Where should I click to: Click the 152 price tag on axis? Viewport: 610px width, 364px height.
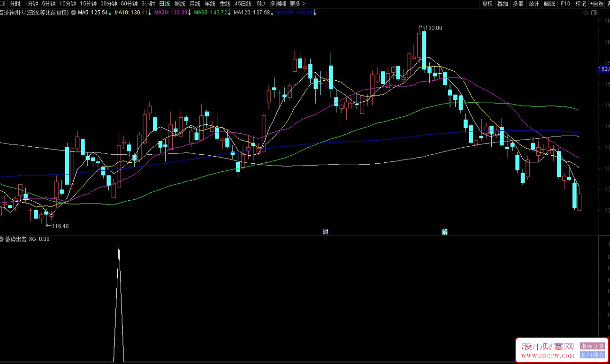(x=604, y=69)
